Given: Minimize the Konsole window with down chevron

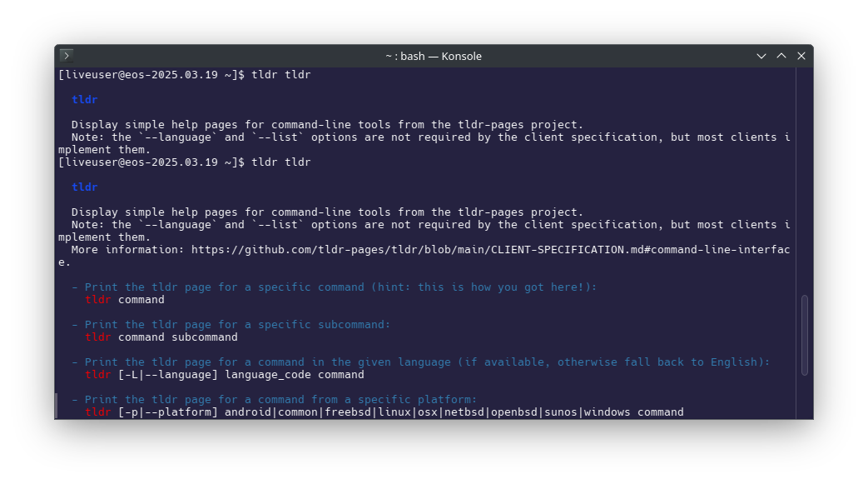Looking at the screenshot, I should [x=761, y=56].
